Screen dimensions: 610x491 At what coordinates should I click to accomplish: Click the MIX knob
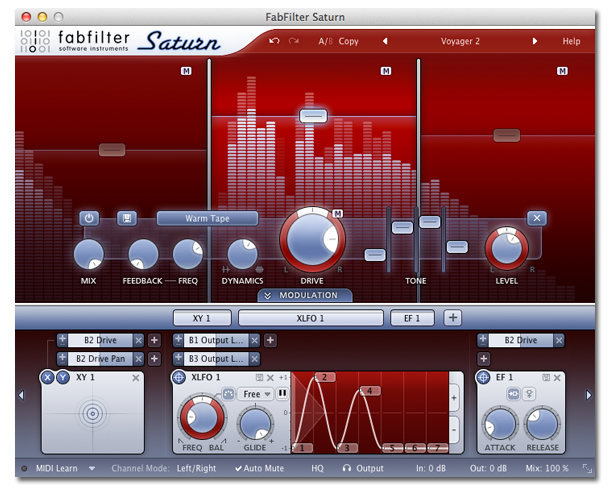click(x=89, y=254)
